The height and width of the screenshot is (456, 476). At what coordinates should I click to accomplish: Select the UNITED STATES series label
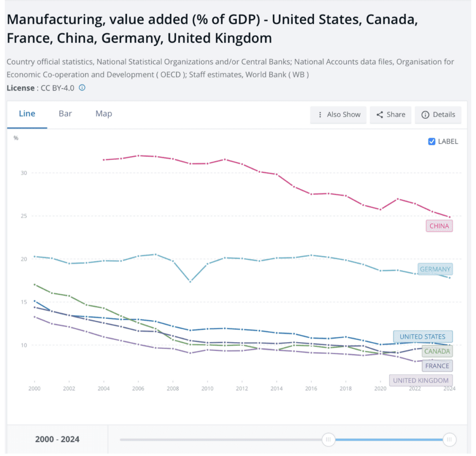[422, 337]
